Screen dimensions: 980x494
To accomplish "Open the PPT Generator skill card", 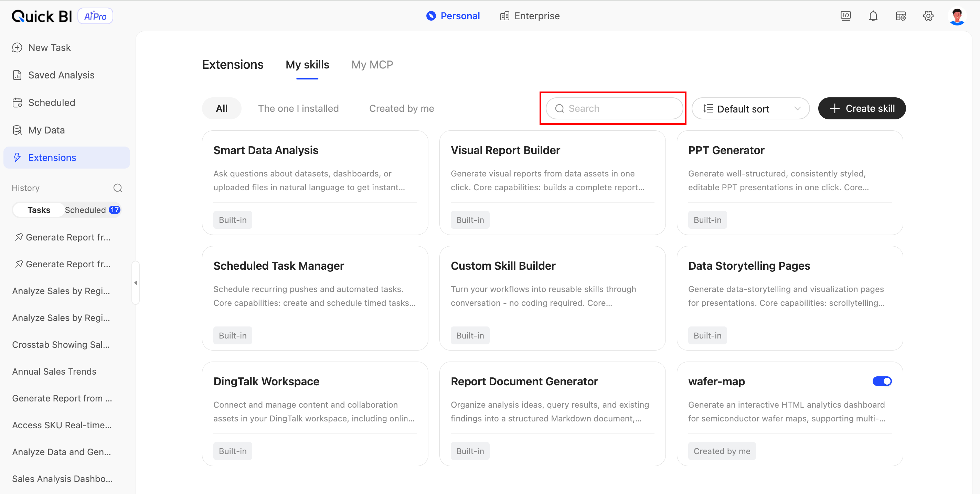I will click(x=790, y=183).
